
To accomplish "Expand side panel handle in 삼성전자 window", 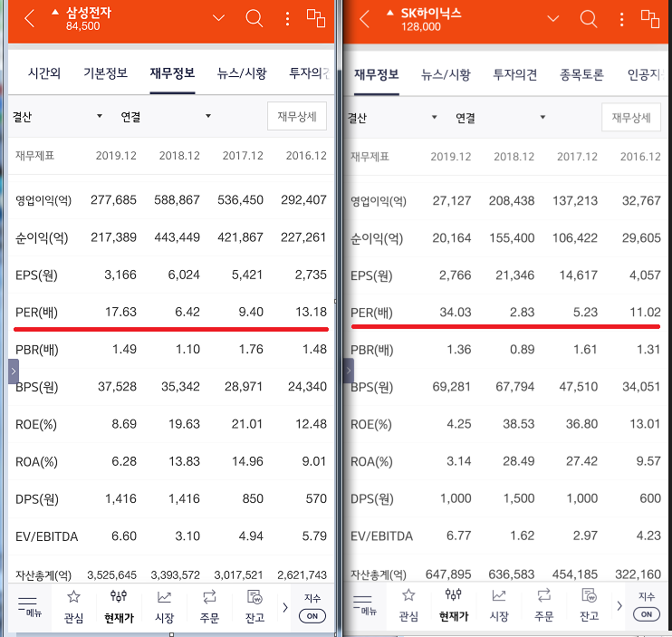I will click(14, 372).
